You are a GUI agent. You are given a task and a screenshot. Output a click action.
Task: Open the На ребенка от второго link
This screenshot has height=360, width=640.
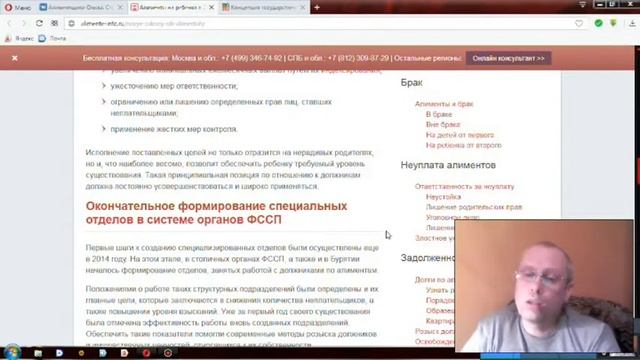tap(464, 145)
